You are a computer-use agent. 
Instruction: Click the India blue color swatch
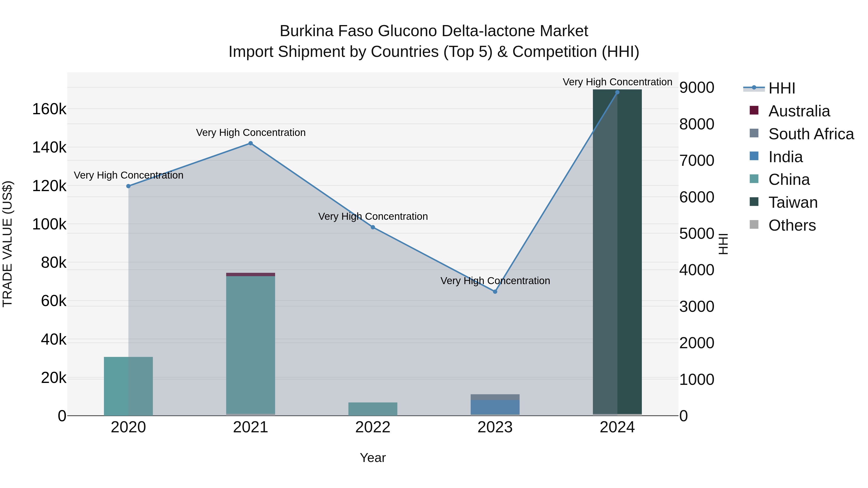click(x=754, y=156)
